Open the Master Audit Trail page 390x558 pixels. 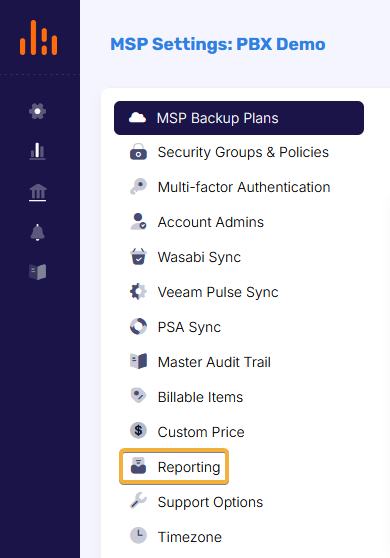[214, 362]
